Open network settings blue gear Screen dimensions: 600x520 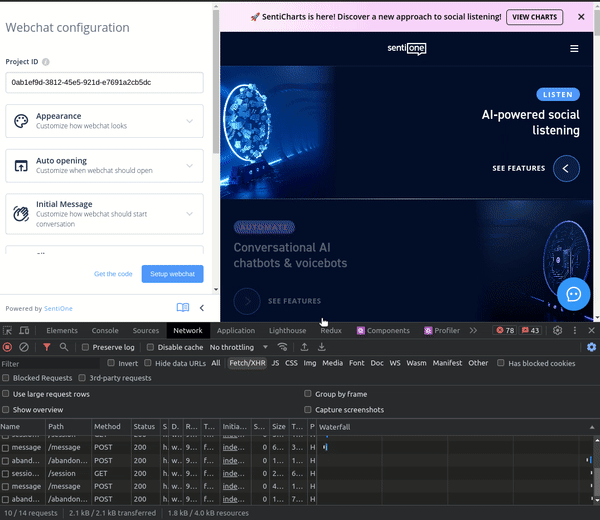[591, 347]
